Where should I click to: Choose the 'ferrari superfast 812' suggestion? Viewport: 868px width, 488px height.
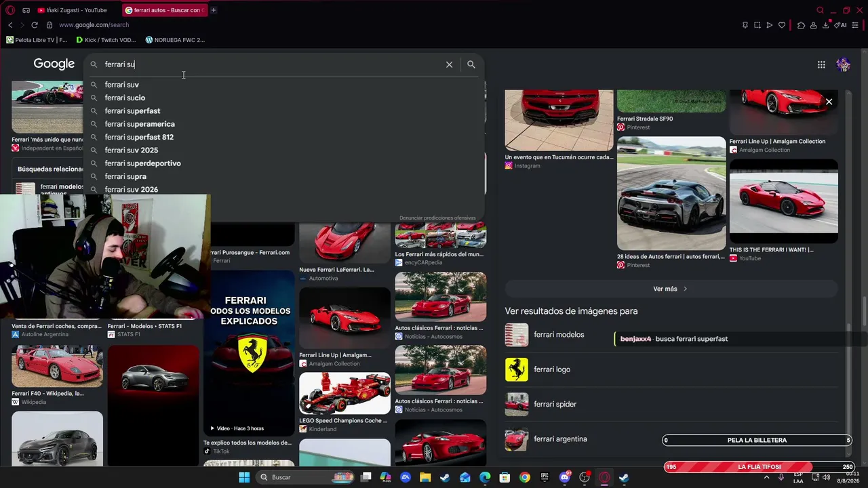click(x=283, y=137)
